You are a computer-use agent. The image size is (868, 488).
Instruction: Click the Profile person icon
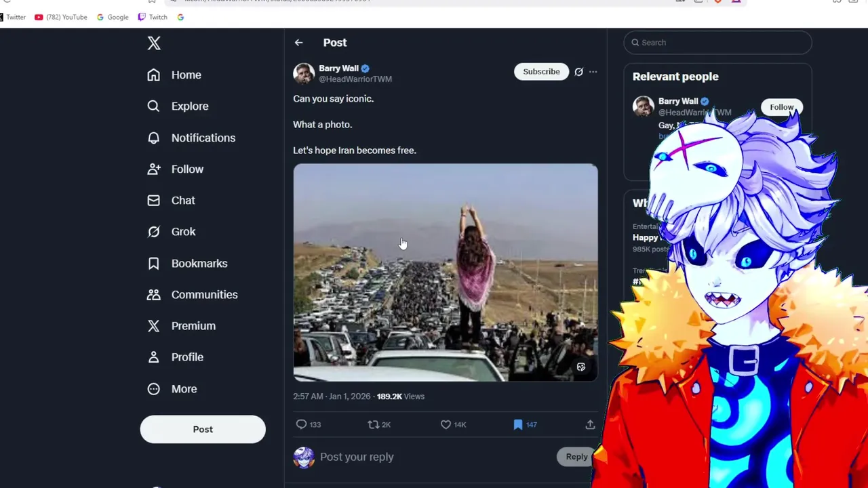pyautogui.click(x=154, y=357)
